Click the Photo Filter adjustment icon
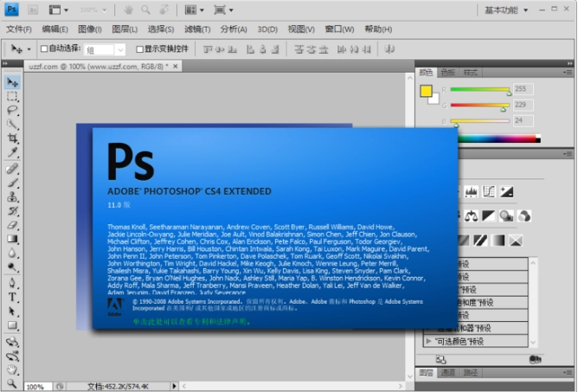Viewport: 578px width, 392px height. [x=506, y=216]
